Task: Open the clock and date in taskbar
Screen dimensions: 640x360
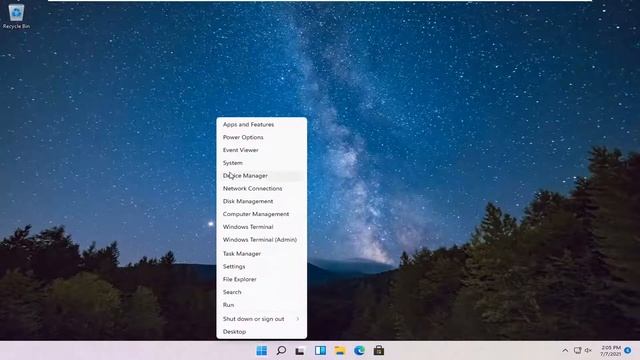Action: click(611, 351)
